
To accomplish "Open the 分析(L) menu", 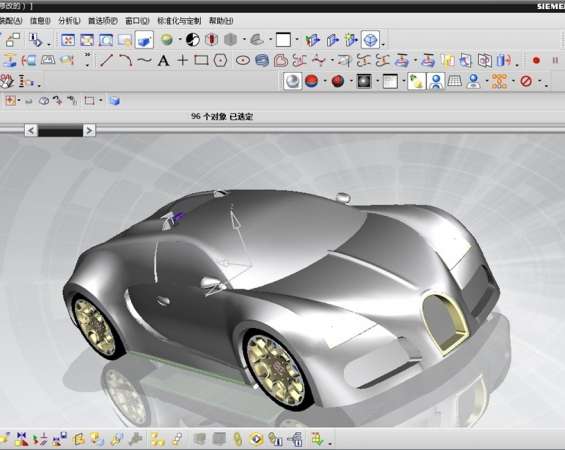I will (x=69, y=21).
